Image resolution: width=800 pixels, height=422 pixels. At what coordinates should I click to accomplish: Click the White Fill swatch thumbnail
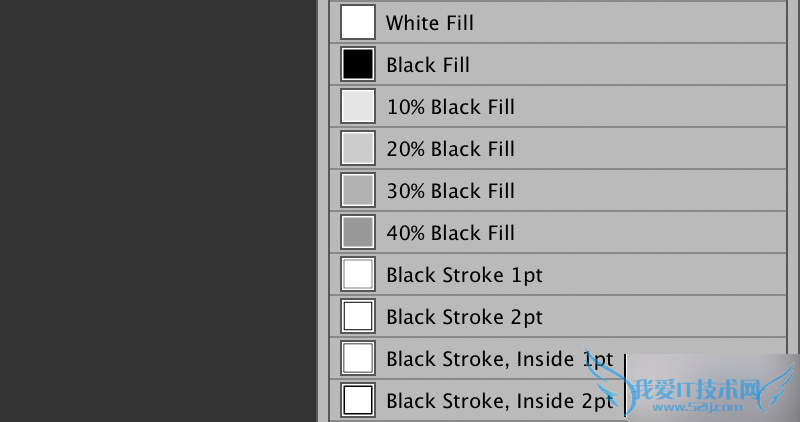[358, 22]
